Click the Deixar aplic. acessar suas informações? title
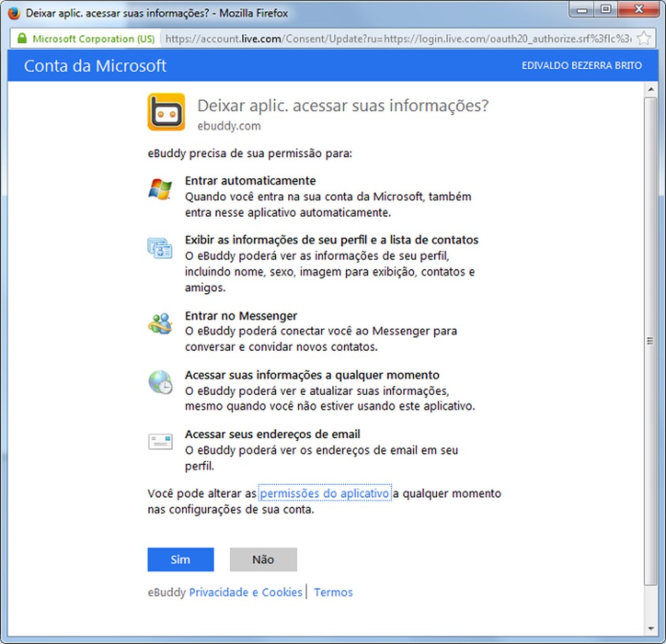 (x=343, y=106)
